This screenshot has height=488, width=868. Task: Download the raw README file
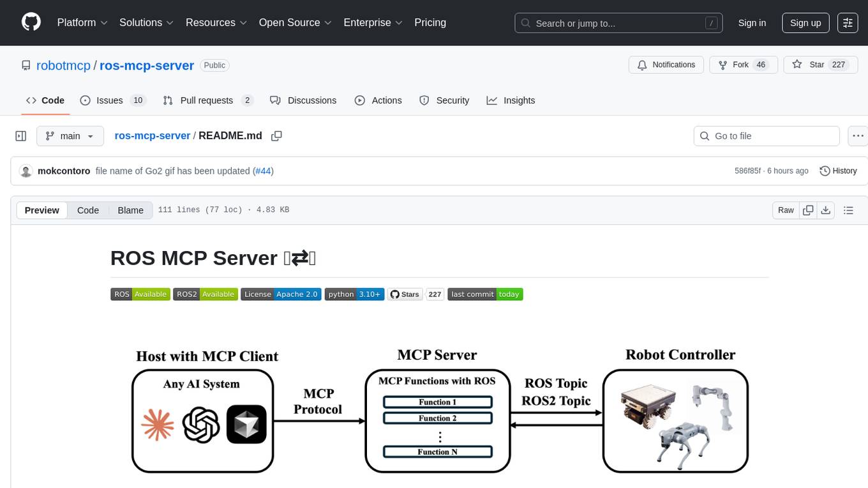(x=825, y=210)
